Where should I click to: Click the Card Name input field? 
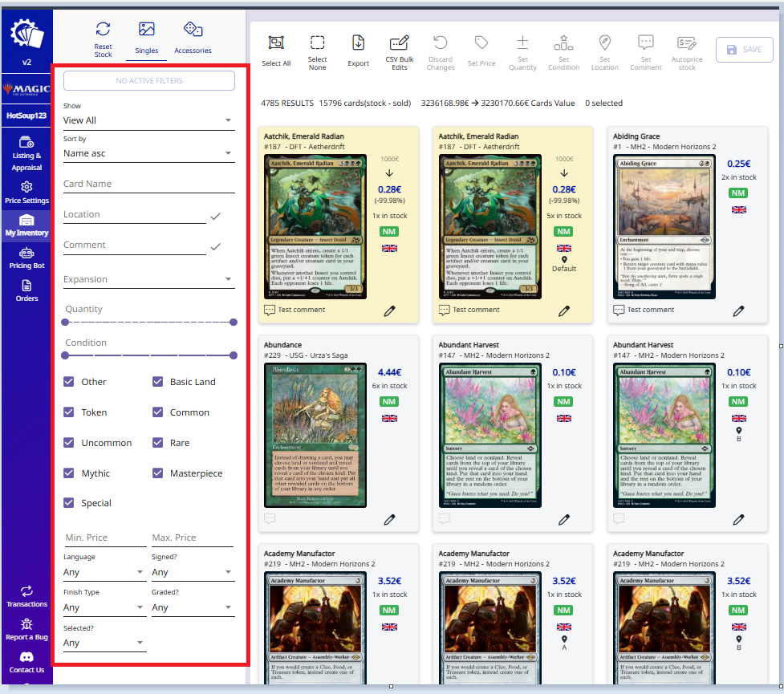(149, 184)
